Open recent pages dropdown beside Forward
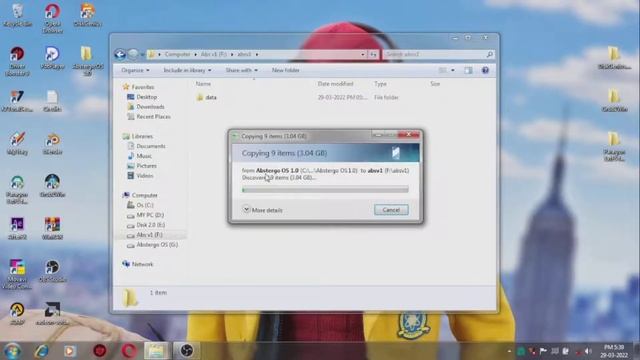 [x=142, y=54]
